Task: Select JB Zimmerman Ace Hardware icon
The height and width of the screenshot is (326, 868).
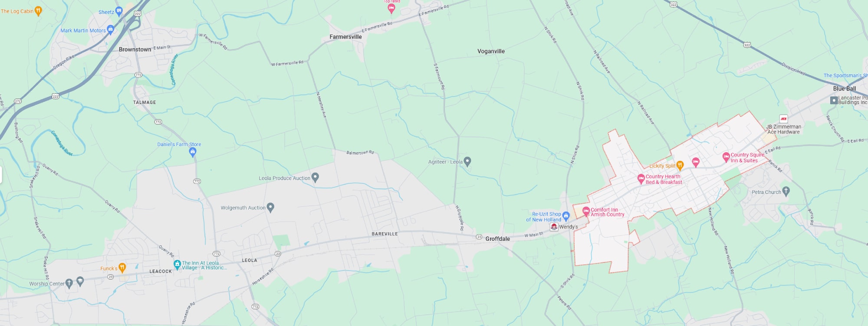Action: pyautogui.click(x=783, y=119)
